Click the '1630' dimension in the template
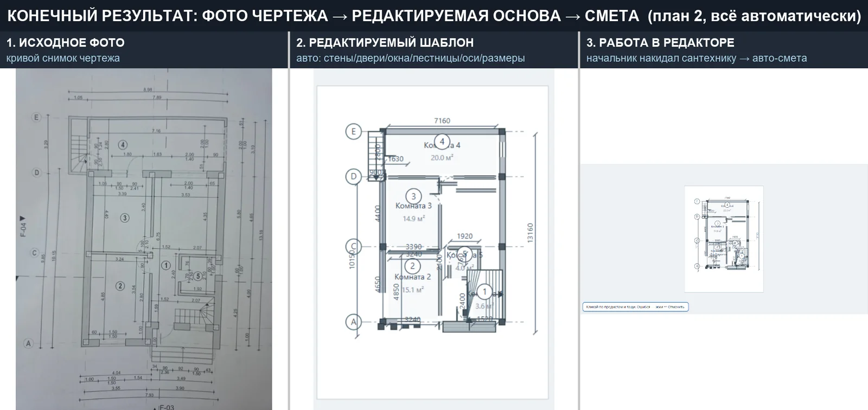Viewport: 868px width, 410px height. tap(395, 159)
